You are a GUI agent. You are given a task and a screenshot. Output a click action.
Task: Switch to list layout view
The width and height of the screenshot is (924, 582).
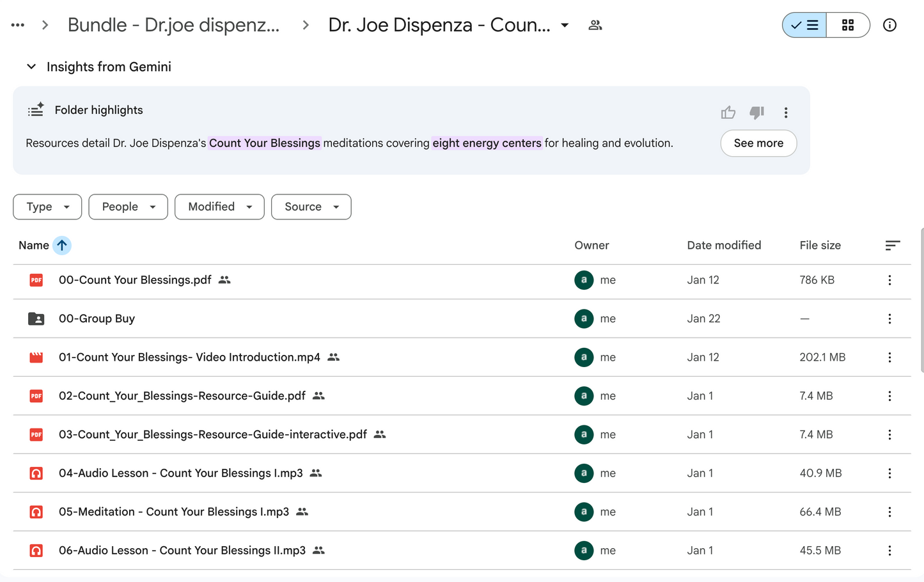click(x=804, y=25)
